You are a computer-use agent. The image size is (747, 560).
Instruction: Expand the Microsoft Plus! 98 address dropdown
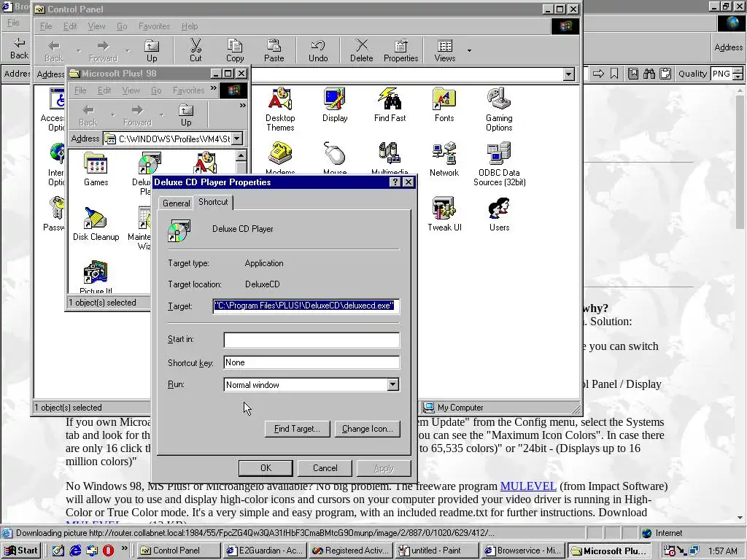pyautogui.click(x=237, y=139)
